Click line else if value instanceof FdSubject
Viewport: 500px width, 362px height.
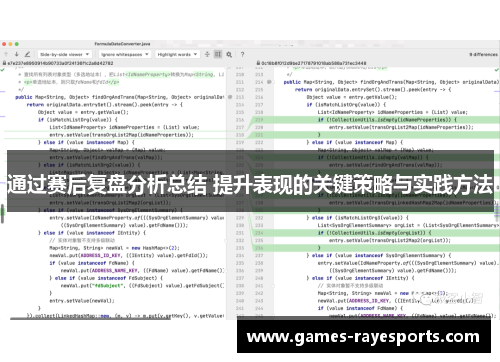point(107,278)
